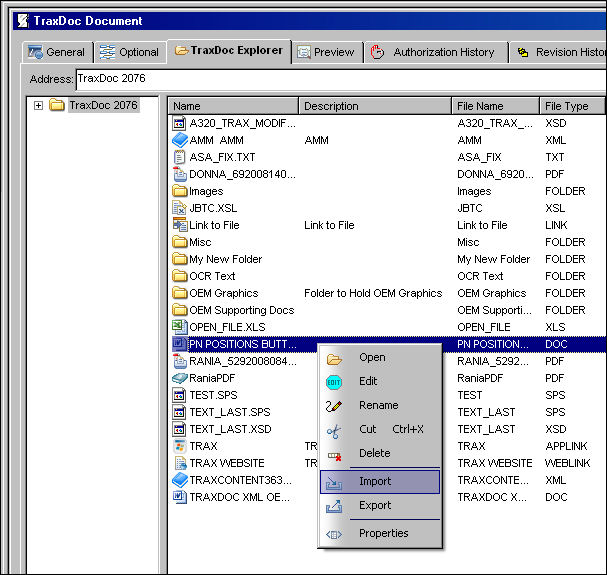Click the scissors icon beside Cut

click(x=334, y=431)
